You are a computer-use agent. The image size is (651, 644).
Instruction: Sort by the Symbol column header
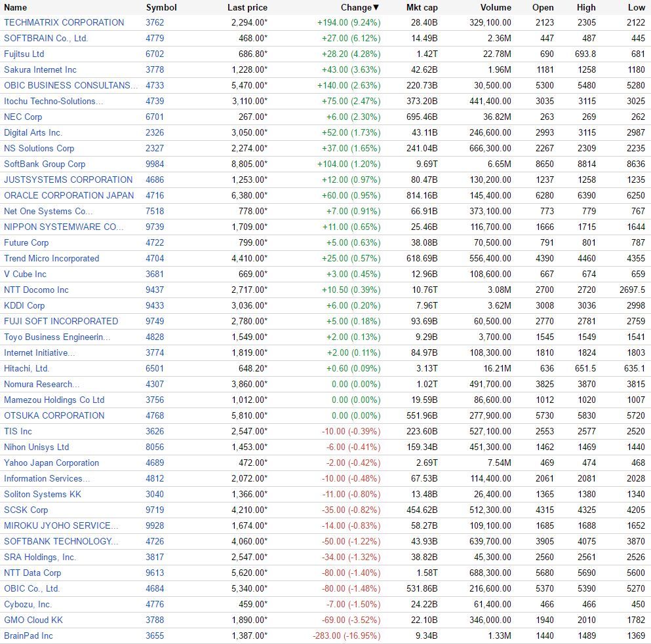161,7
